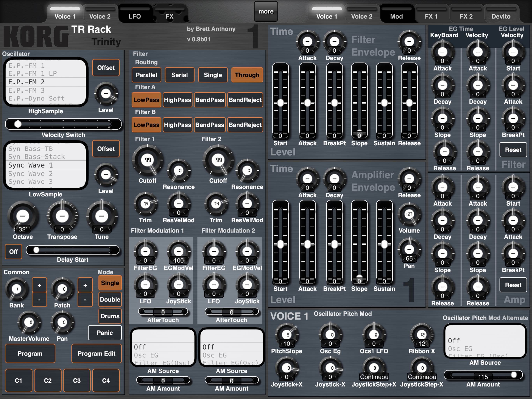Pick Osc EG in Alternate AM Source list

pos(485,349)
